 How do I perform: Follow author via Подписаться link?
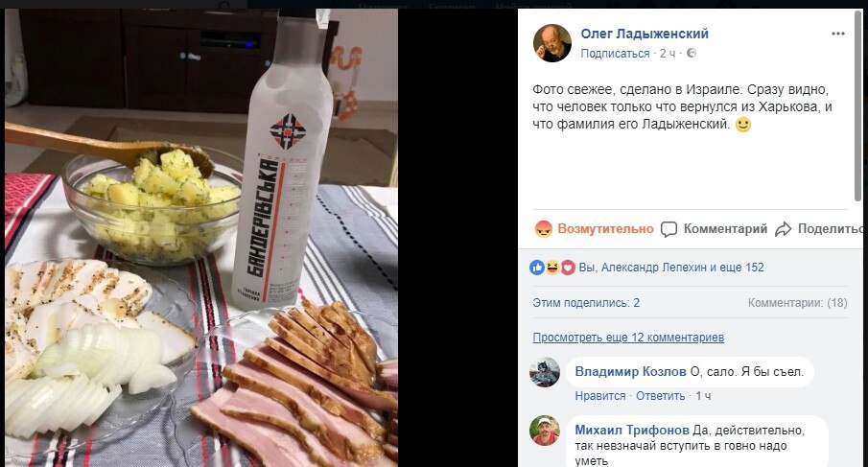[615, 54]
